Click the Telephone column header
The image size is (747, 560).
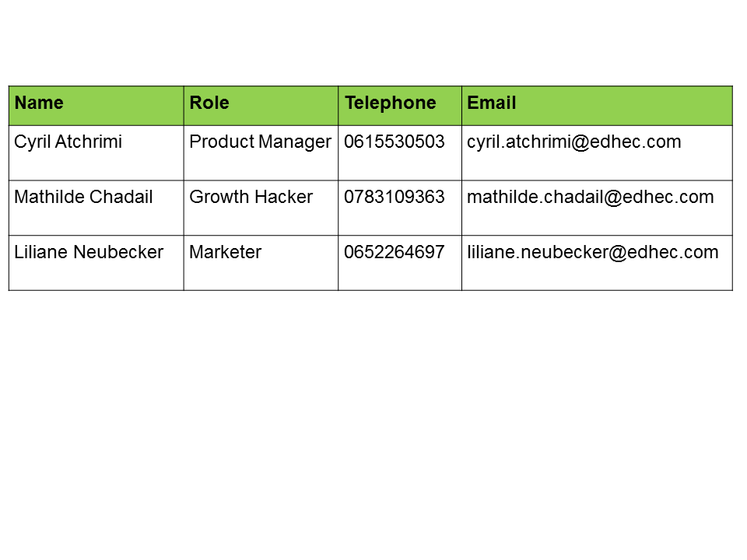tap(391, 103)
